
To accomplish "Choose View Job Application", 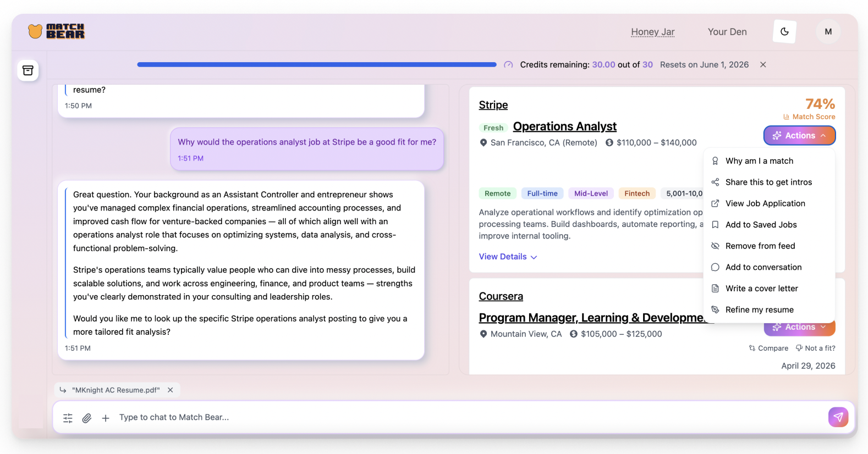I will coord(769,203).
